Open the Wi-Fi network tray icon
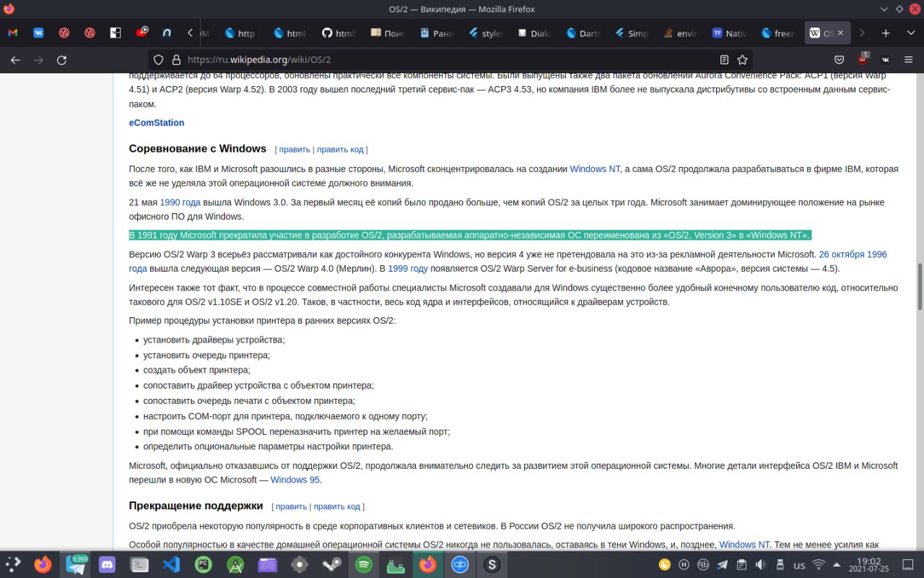 tap(819, 564)
